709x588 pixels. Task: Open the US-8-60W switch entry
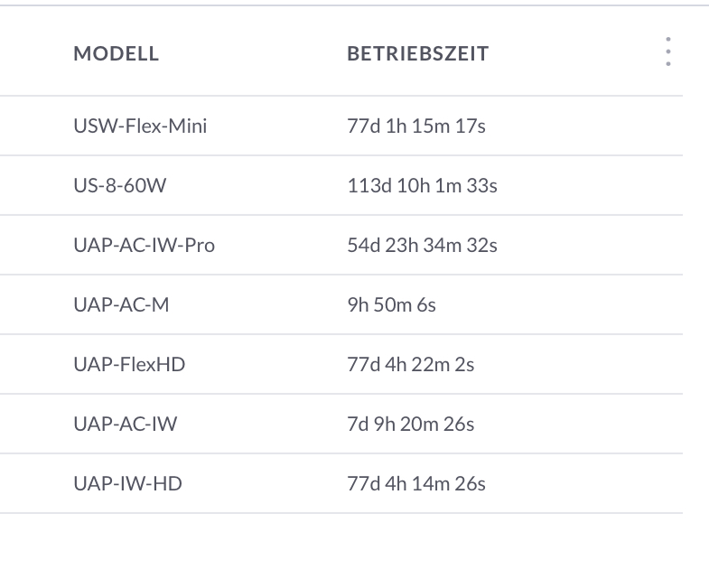[x=120, y=186]
